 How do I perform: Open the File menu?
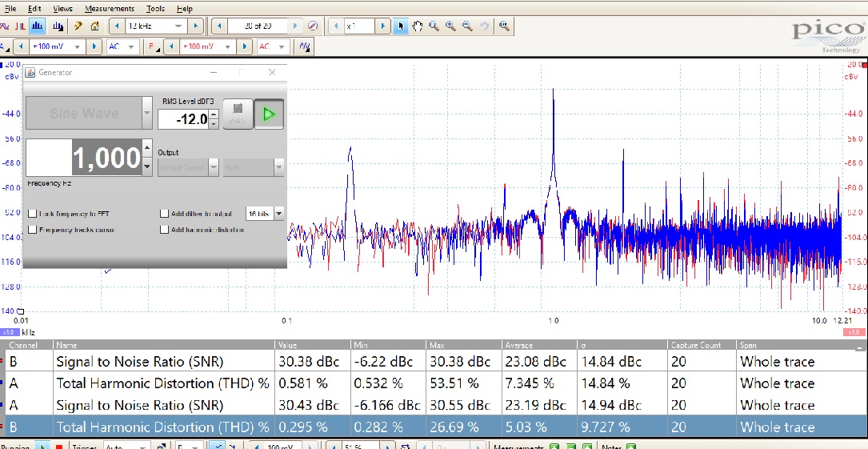click(x=10, y=8)
